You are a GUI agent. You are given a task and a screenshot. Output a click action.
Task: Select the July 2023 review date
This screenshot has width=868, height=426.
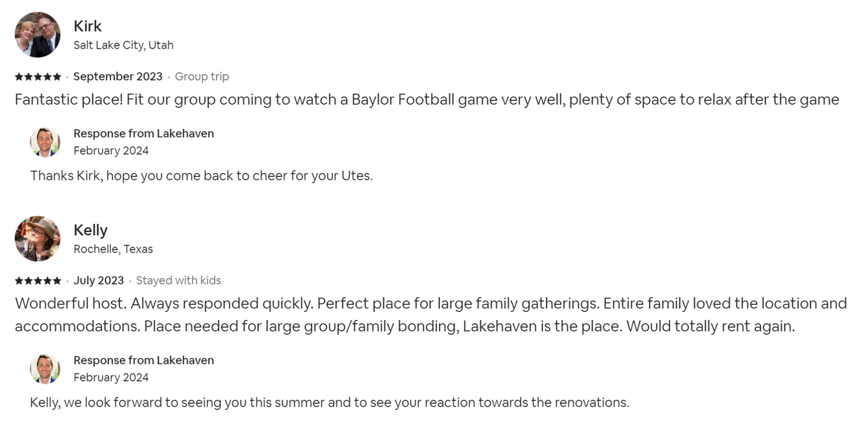[x=98, y=281]
